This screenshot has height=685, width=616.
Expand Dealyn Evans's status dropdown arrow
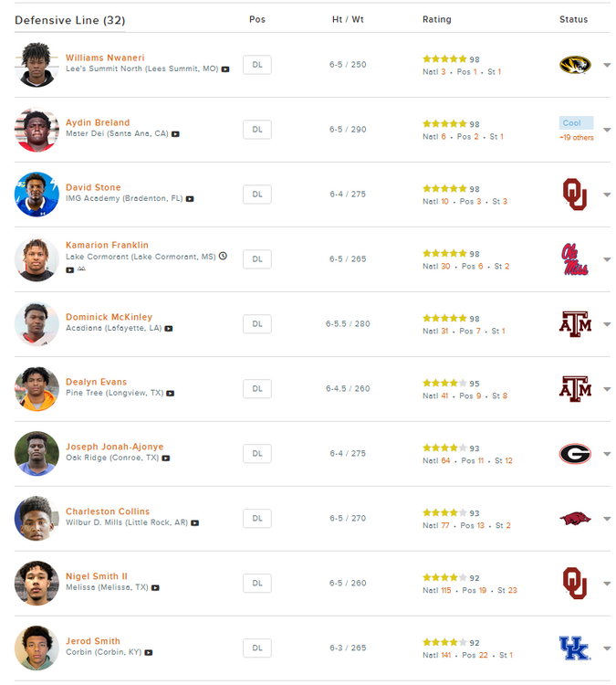[607, 389]
